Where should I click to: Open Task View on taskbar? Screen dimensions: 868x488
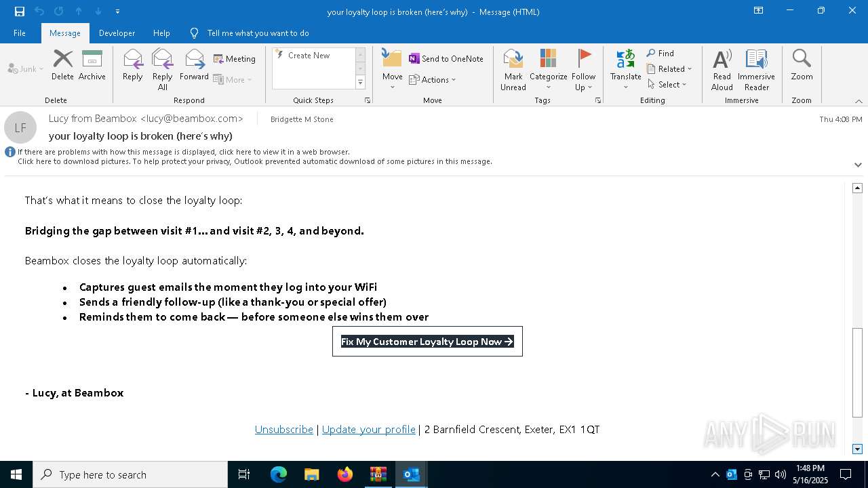(x=244, y=474)
